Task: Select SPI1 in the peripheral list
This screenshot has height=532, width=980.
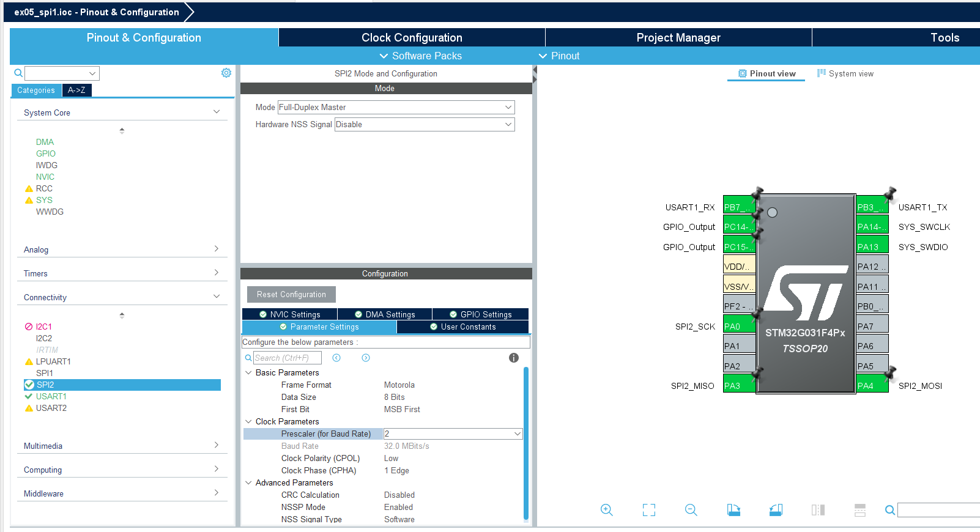Action: 45,373
